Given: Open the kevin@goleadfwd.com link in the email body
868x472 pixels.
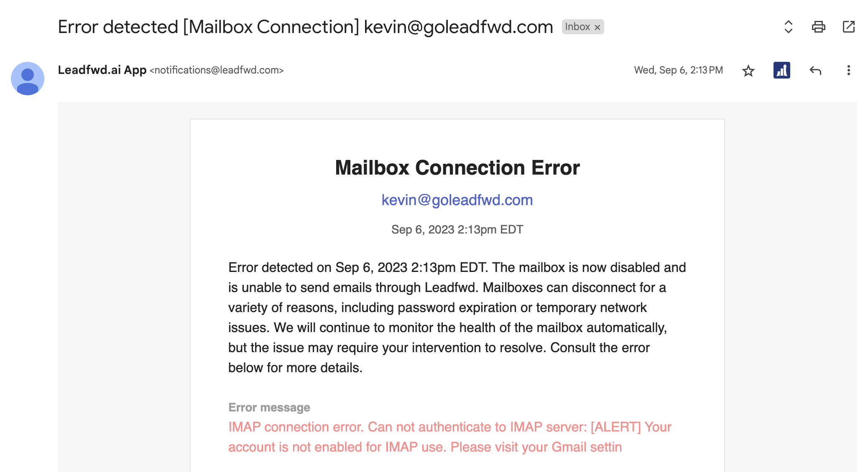Looking at the screenshot, I should [x=457, y=200].
